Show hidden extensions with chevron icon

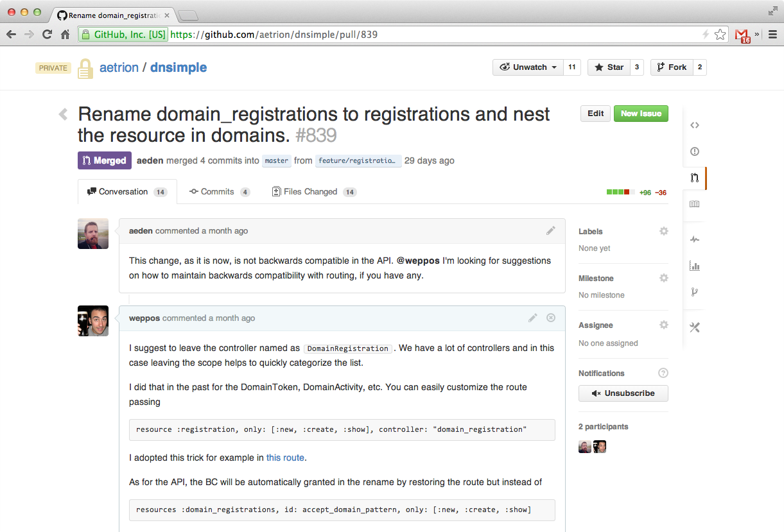tap(757, 35)
